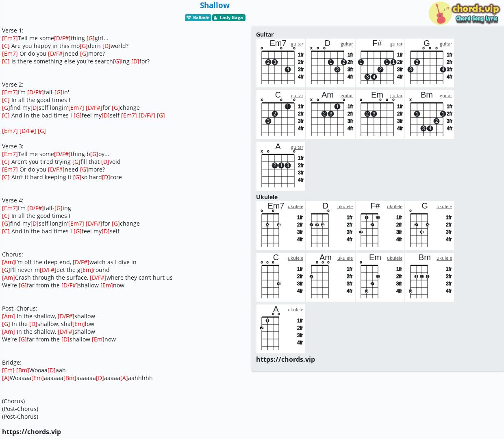Open ukulele link beside G chord name

coord(444,206)
